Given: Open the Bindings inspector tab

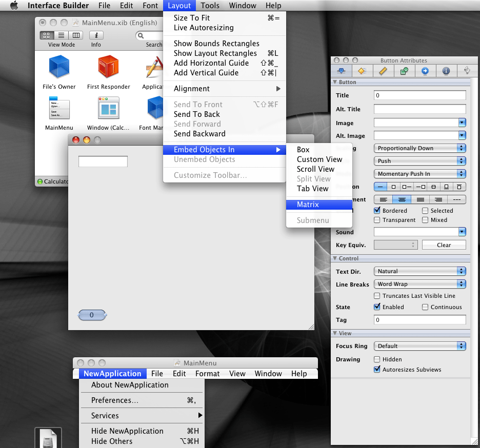Looking at the screenshot, I should click(405, 71).
